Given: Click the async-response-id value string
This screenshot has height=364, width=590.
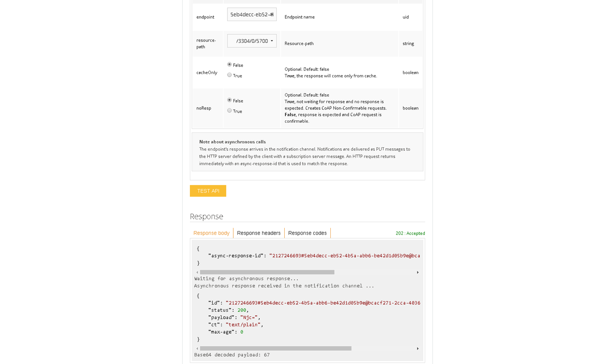Looking at the screenshot, I should (344, 256).
